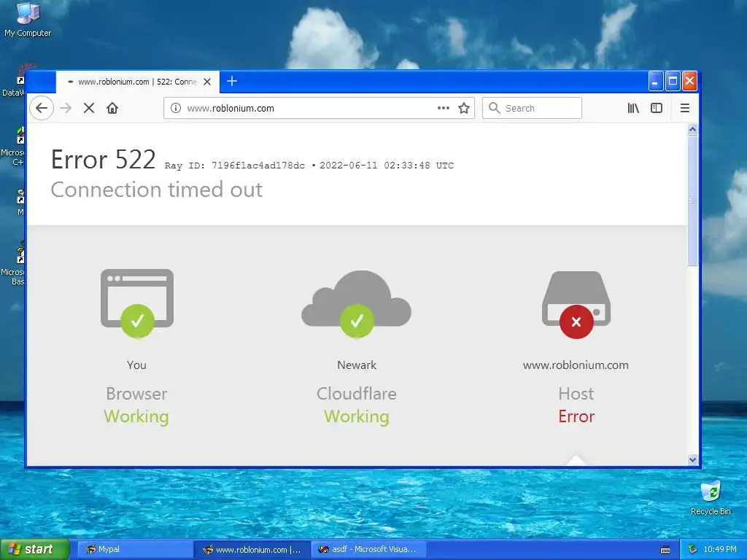Open the browser home page

coord(112,108)
